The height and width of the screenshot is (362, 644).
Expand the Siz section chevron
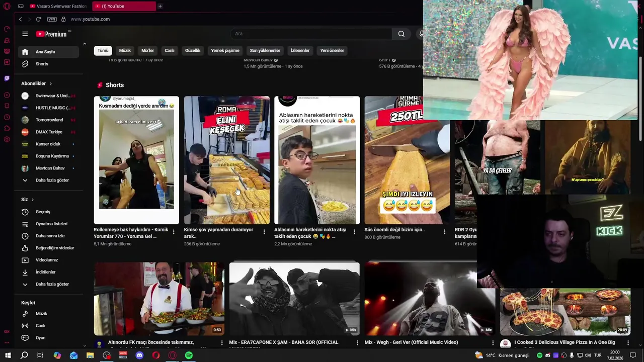tap(33, 200)
